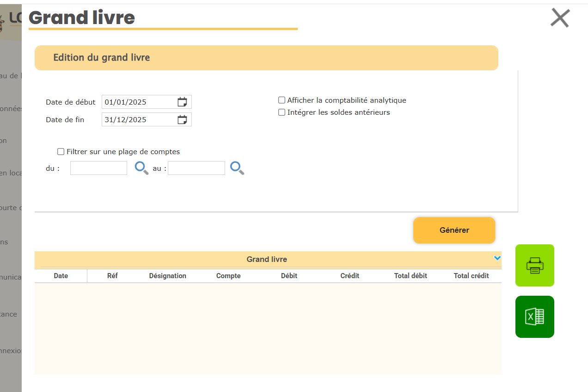588x392 pixels.
Task: Open calendar picker for Date de début
Action: [182, 102]
